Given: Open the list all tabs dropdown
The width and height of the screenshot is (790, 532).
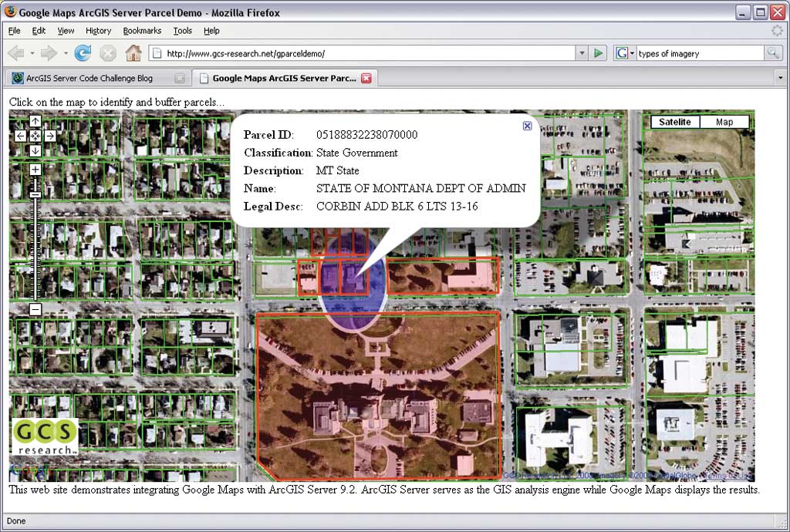Looking at the screenshot, I should point(781,78).
